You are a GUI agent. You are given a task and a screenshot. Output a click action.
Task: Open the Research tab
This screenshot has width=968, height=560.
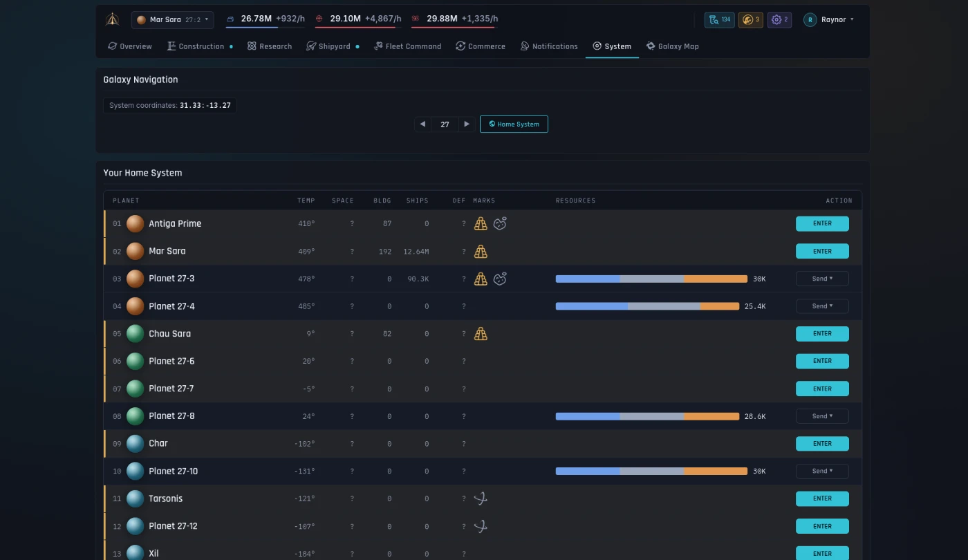(270, 46)
